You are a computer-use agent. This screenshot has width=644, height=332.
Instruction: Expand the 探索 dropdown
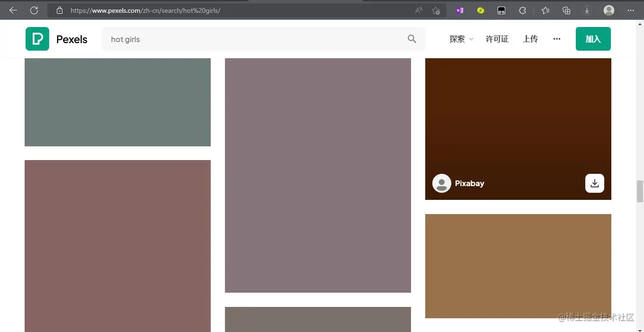pyautogui.click(x=462, y=39)
